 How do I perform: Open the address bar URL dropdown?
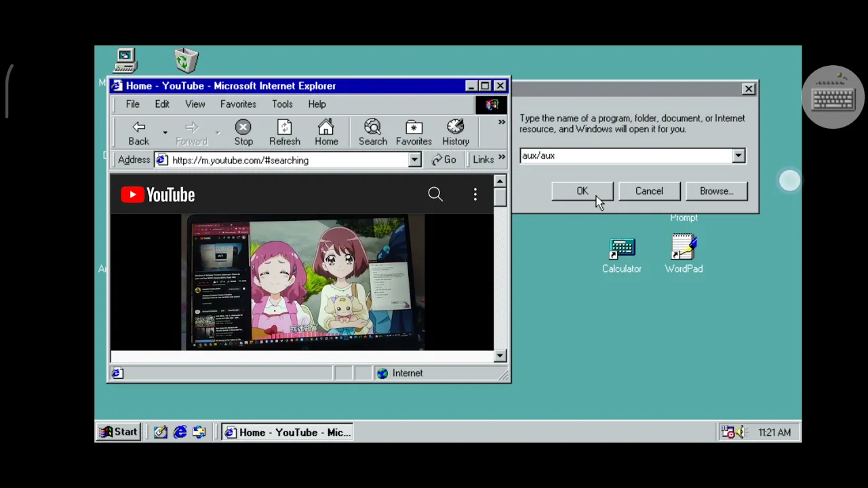[x=414, y=160]
